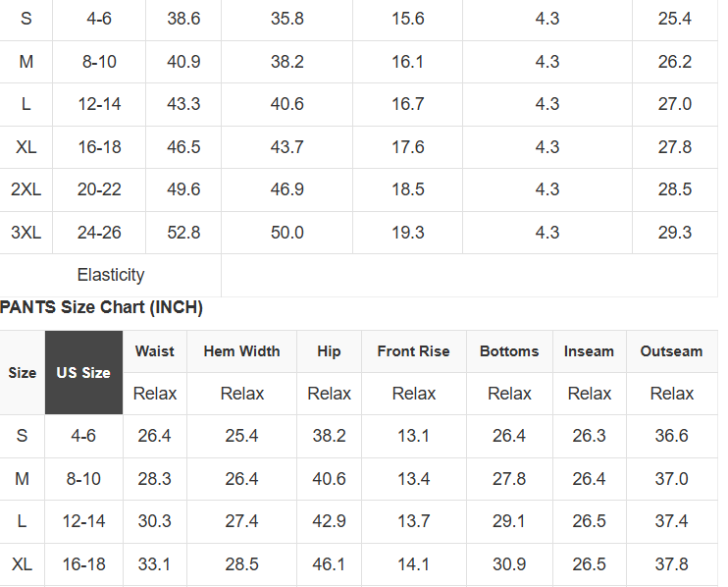Click the 46.1 hip value
The image size is (728, 587).
(x=330, y=564)
